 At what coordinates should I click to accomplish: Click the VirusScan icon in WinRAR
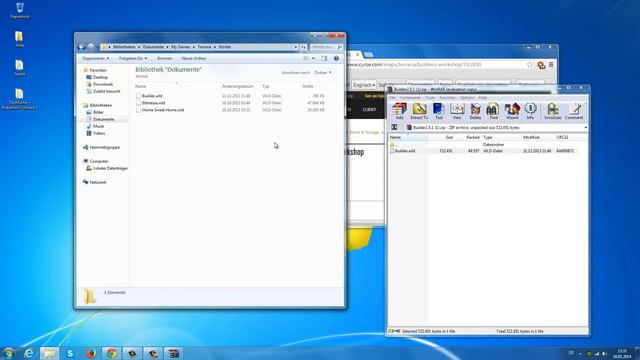pyautogui.click(x=553, y=111)
